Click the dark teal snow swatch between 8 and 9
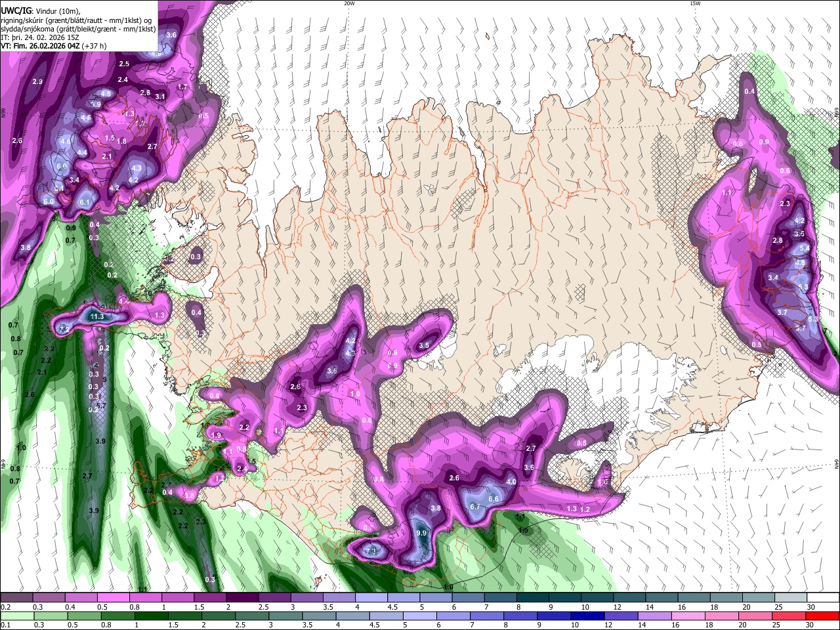 (x=532, y=597)
